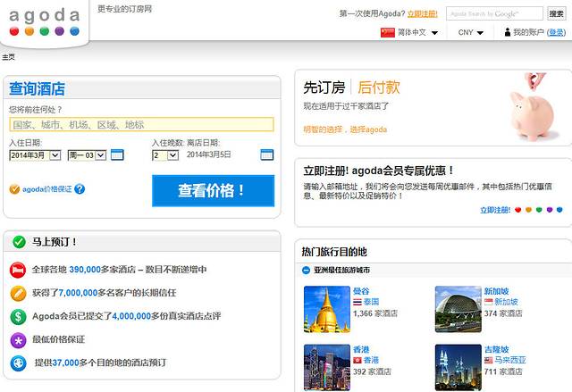This screenshot has width=572, height=392.
Task: Collapse the 亚洲最佳旅游城市 section
Action: click(x=306, y=270)
